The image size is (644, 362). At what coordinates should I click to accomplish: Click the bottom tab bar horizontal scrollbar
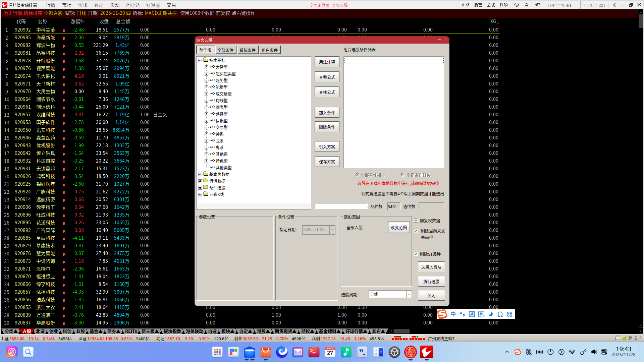(x=401, y=331)
